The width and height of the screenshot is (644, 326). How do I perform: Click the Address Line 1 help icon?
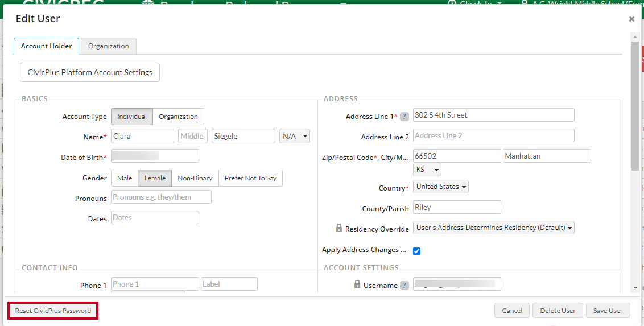point(404,117)
